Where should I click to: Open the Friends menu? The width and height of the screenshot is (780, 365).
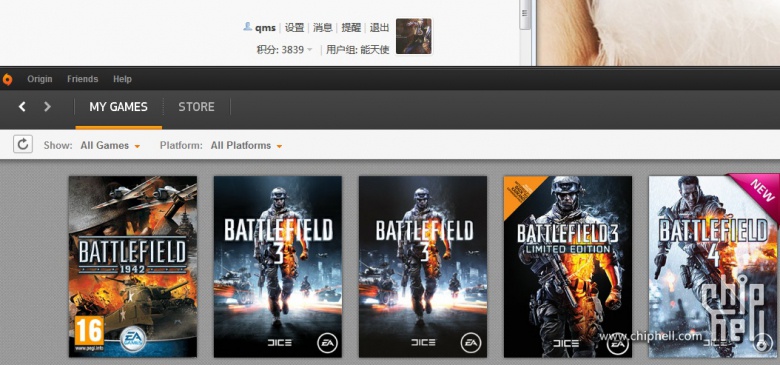click(x=83, y=79)
